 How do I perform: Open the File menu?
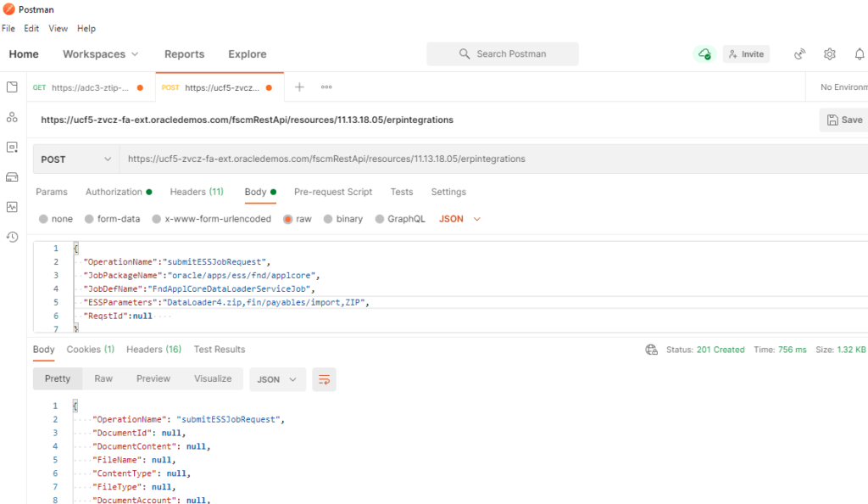click(8, 28)
